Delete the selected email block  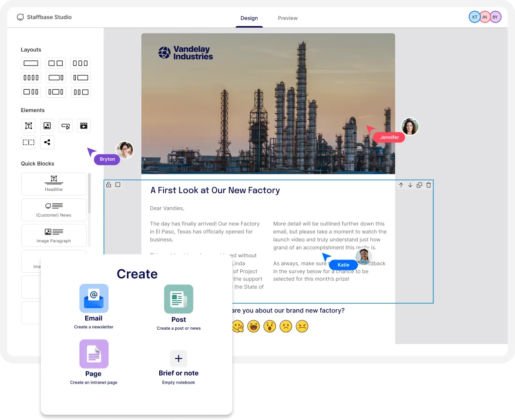(428, 185)
